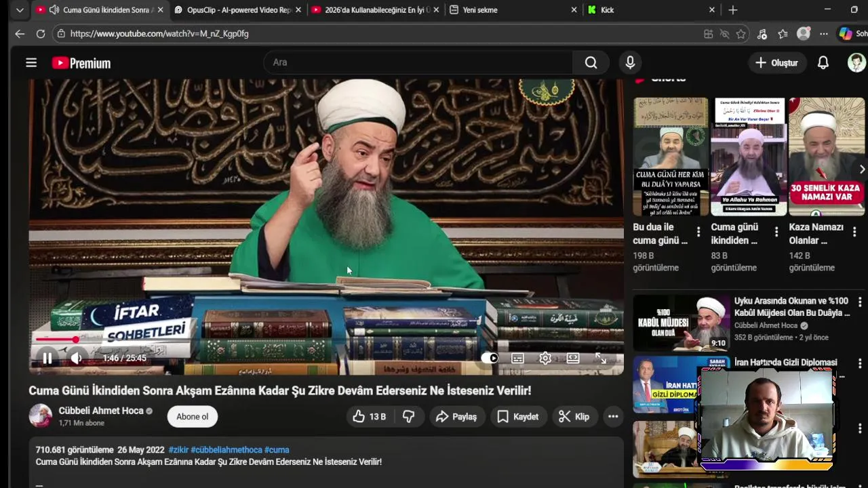Open a new browser tab plus
Viewport: 868px width, 488px height.
pos(732,10)
